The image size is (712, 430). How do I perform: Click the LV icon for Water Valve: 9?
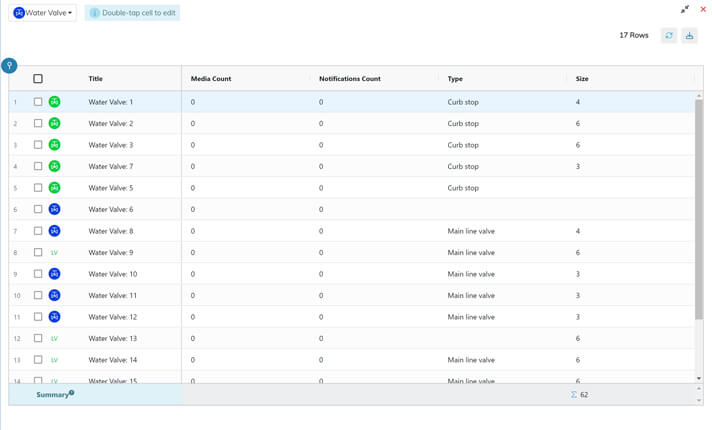tap(55, 253)
